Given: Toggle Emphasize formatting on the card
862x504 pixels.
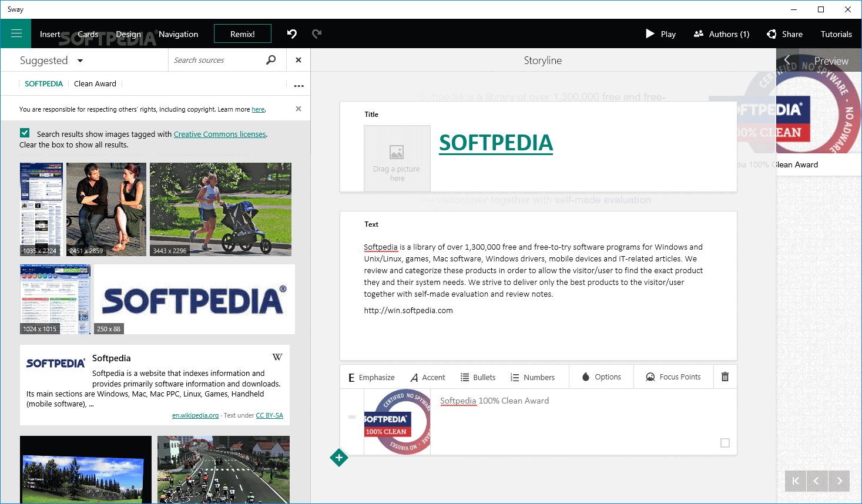Looking at the screenshot, I should tap(370, 377).
